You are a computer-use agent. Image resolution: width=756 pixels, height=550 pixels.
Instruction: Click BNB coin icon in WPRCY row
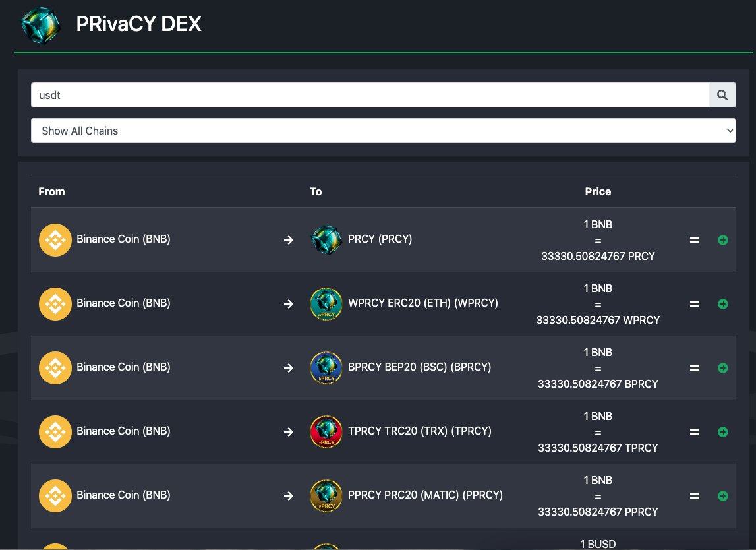tap(55, 304)
